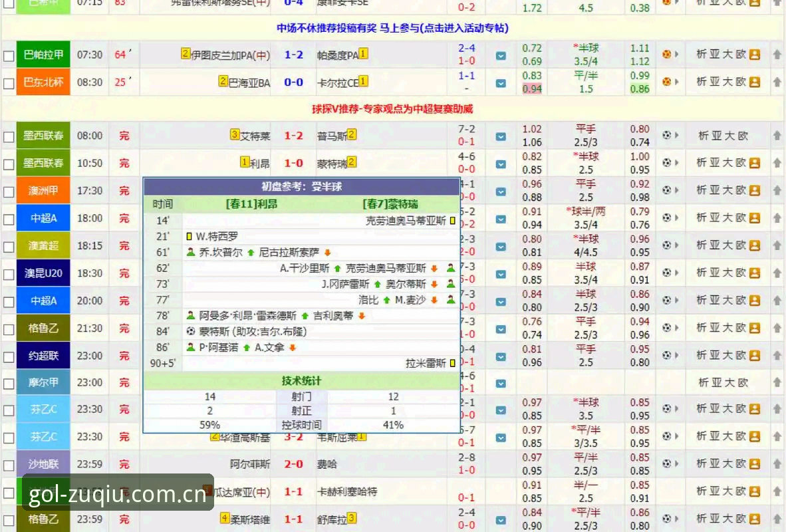
Task: Expand blue dropdown arrow in 墨西联春 10:50 row
Action: point(501,164)
